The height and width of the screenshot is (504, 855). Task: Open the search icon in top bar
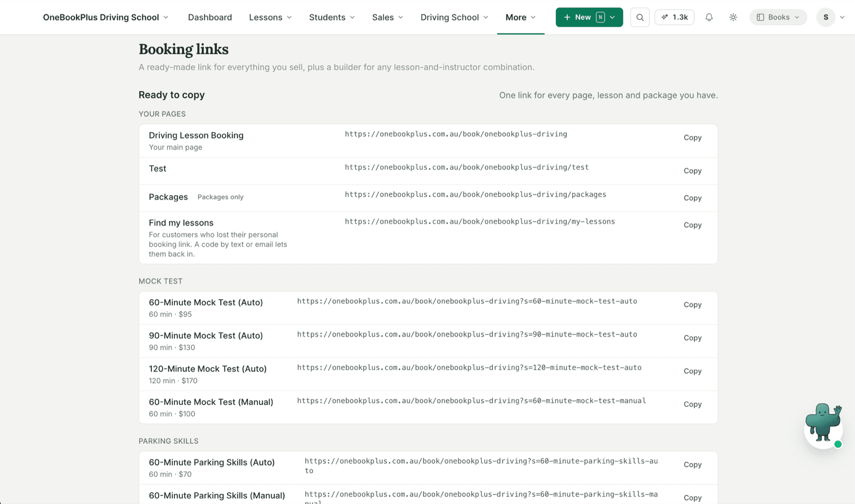tap(640, 17)
